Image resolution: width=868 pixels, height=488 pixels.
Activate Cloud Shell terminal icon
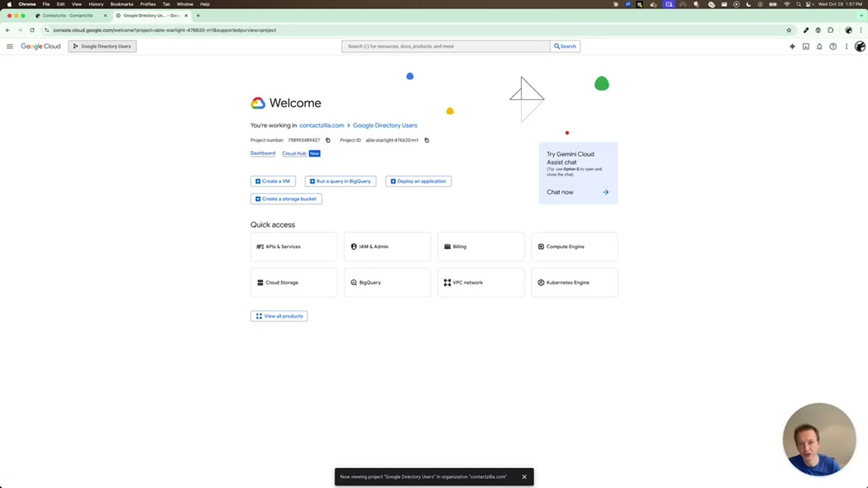(806, 47)
